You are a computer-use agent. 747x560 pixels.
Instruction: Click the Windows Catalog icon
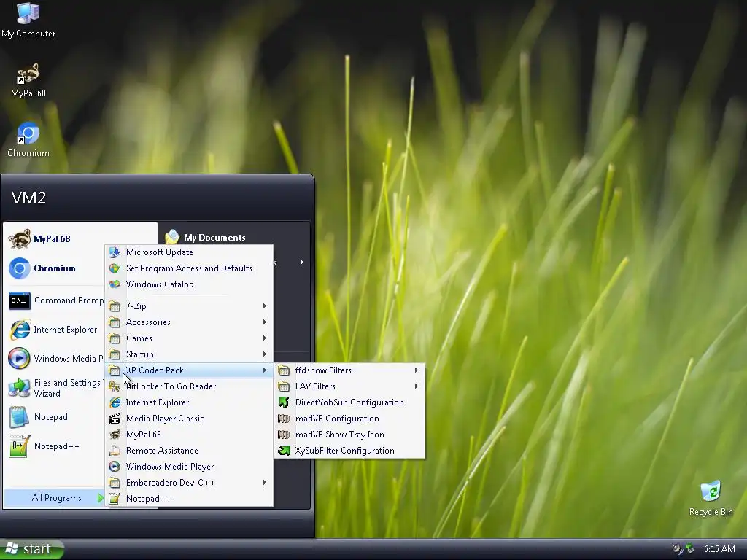tap(115, 284)
